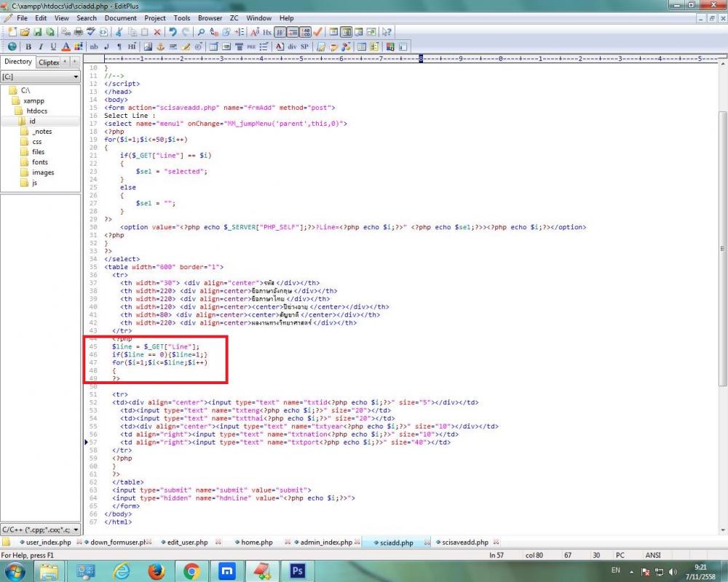Open the font settings (Aa) icon
This screenshot has width=728, height=582.
255,32
